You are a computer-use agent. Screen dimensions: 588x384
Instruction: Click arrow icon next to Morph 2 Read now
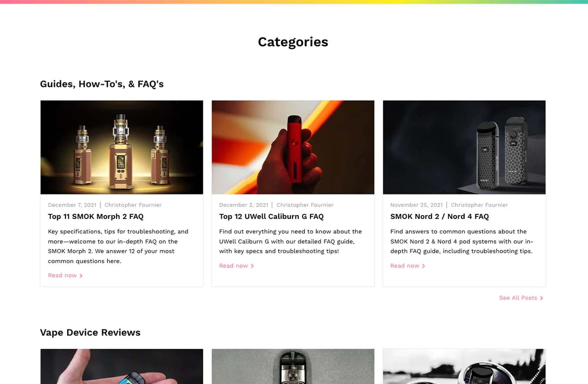[81, 276]
